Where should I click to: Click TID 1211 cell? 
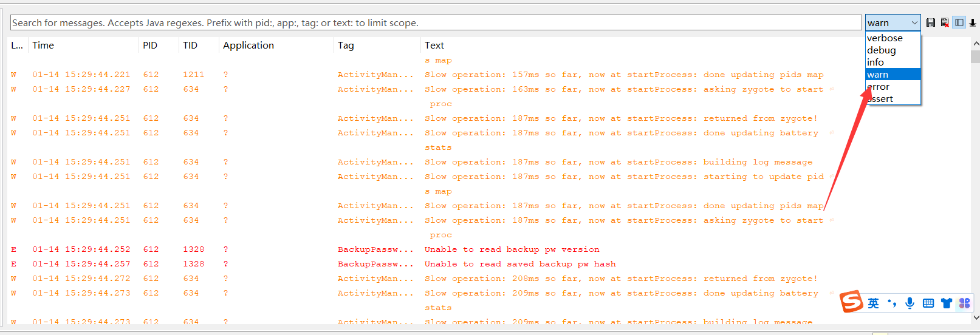pyautogui.click(x=193, y=75)
